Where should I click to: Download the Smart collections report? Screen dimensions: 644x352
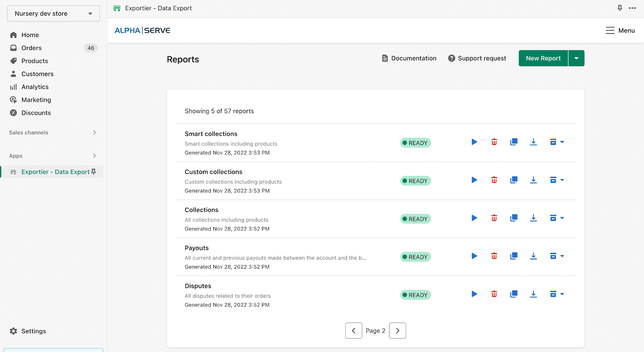(x=533, y=142)
